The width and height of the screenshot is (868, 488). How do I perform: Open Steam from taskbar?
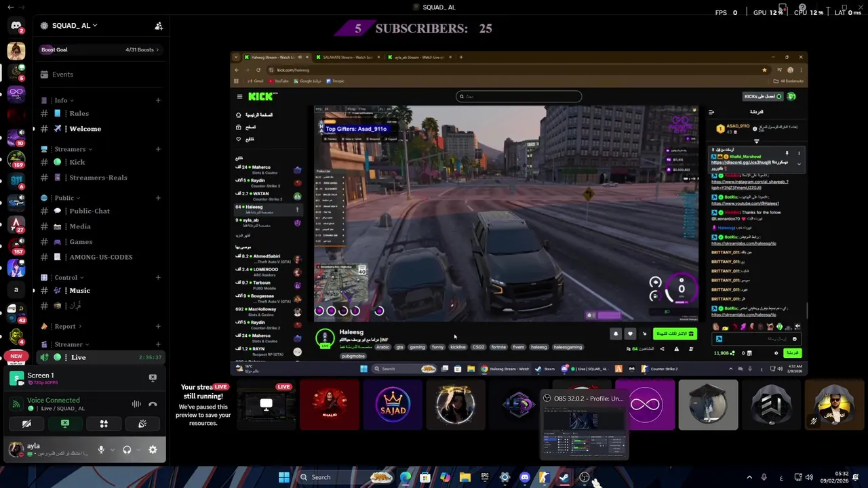564,477
